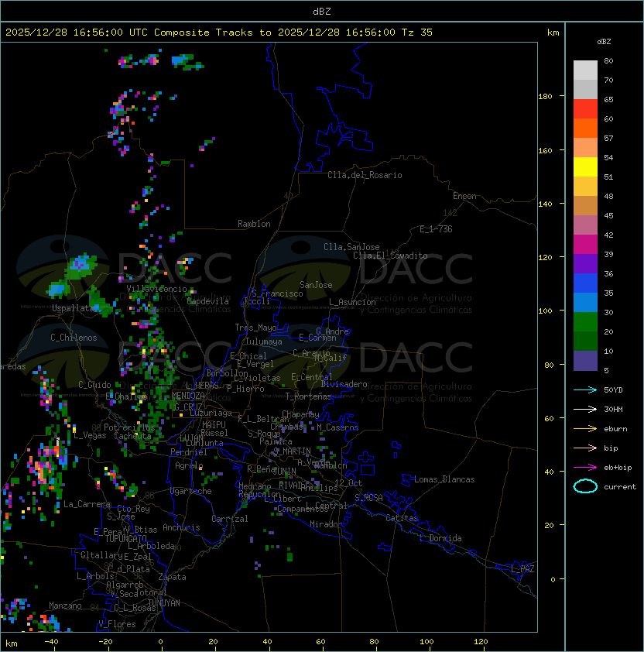Click the L_Asuncion map label
This screenshot has height=652, width=644.
[x=352, y=302]
